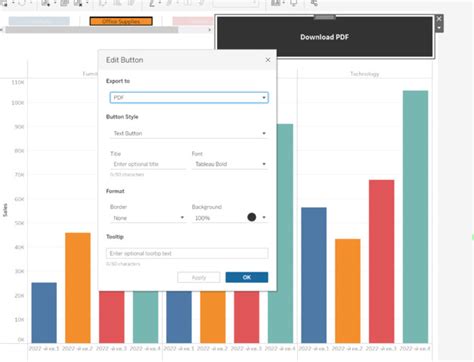Confirm the Edit Button dialog with OK
This screenshot has width=474, height=362.
click(x=247, y=277)
